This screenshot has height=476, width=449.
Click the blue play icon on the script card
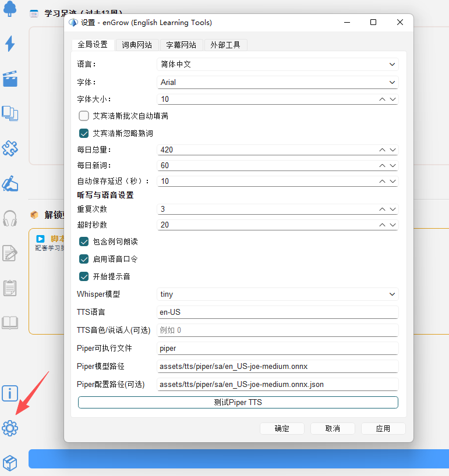point(40,239)
